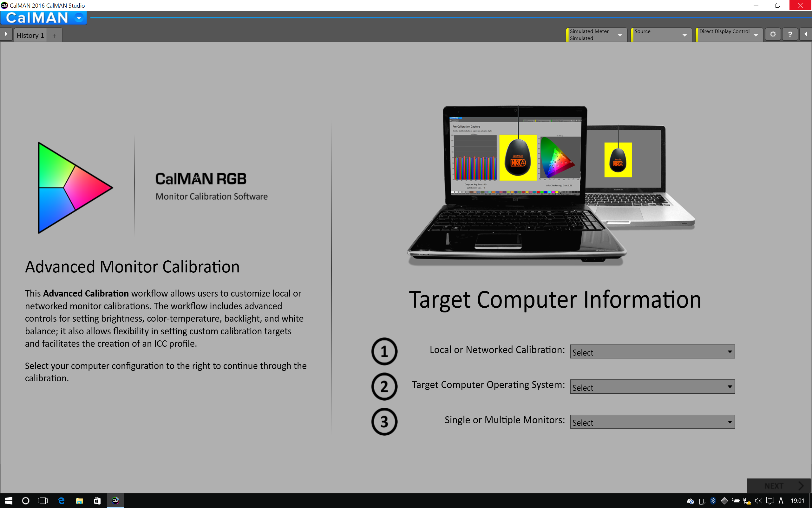Open the settings gear in the toolbar
812x508 pixels.
(773, 35)
